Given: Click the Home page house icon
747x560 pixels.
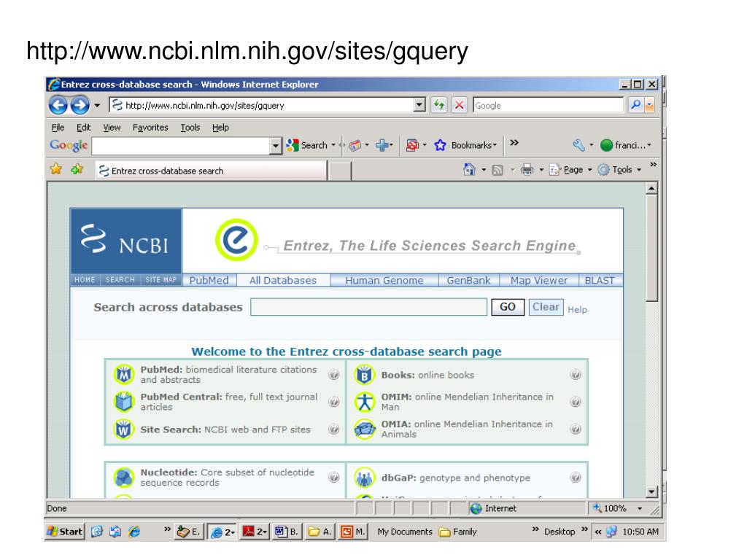Looking at the screenshot, I should (469, 169).
